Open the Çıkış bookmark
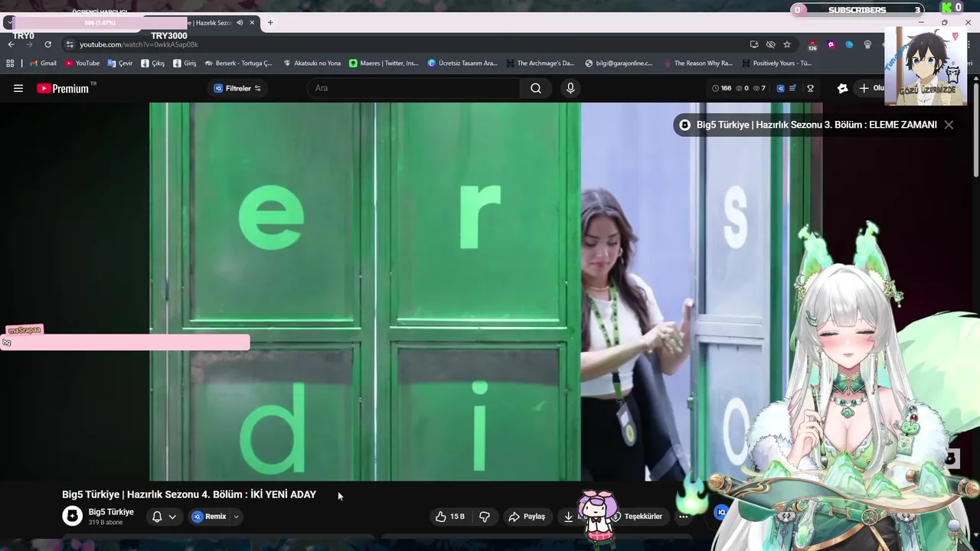This screenshot has height=551, width=980. click(152, 64)
